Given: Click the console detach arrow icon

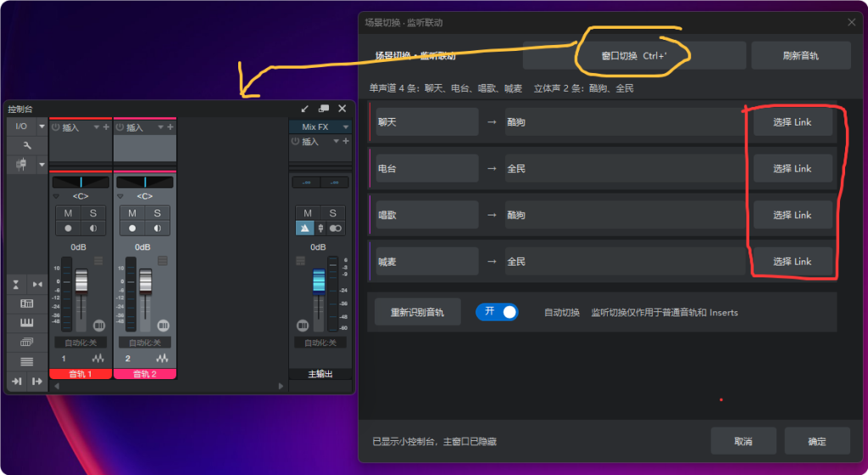Looking at the screenshot, I should (304, 109).
